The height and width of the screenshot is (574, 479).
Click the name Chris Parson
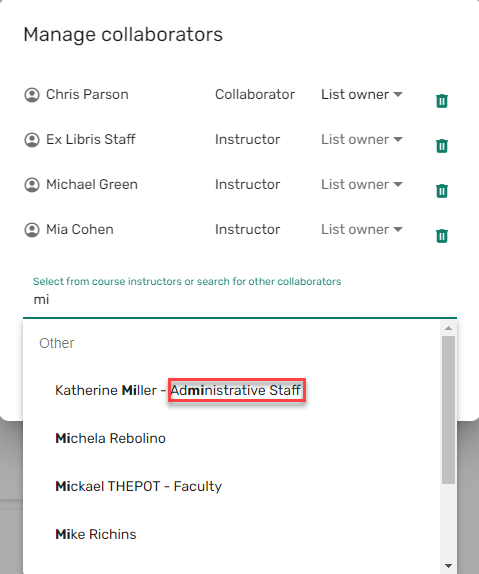tap(87, 94)
